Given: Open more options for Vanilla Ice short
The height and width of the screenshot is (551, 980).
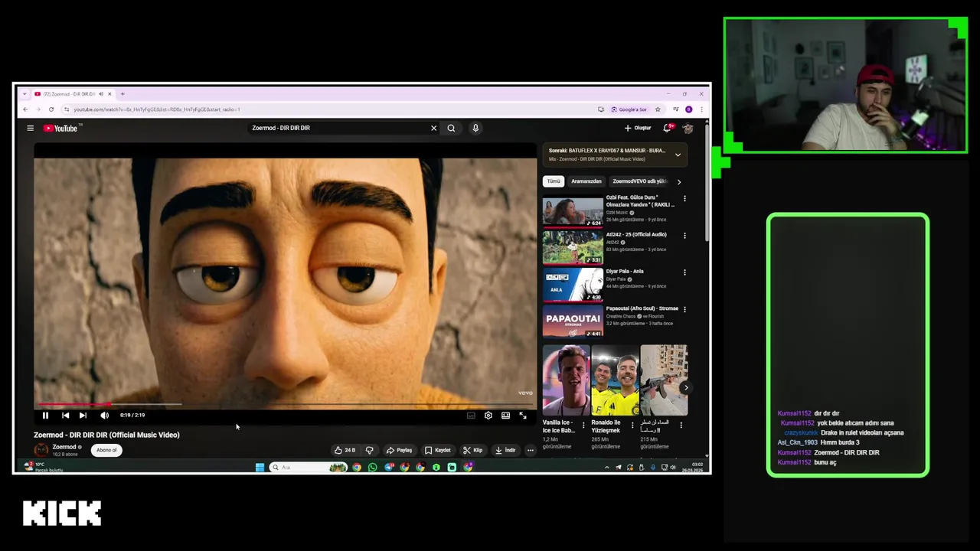Looking at the screenshot, I should (583, 425).
